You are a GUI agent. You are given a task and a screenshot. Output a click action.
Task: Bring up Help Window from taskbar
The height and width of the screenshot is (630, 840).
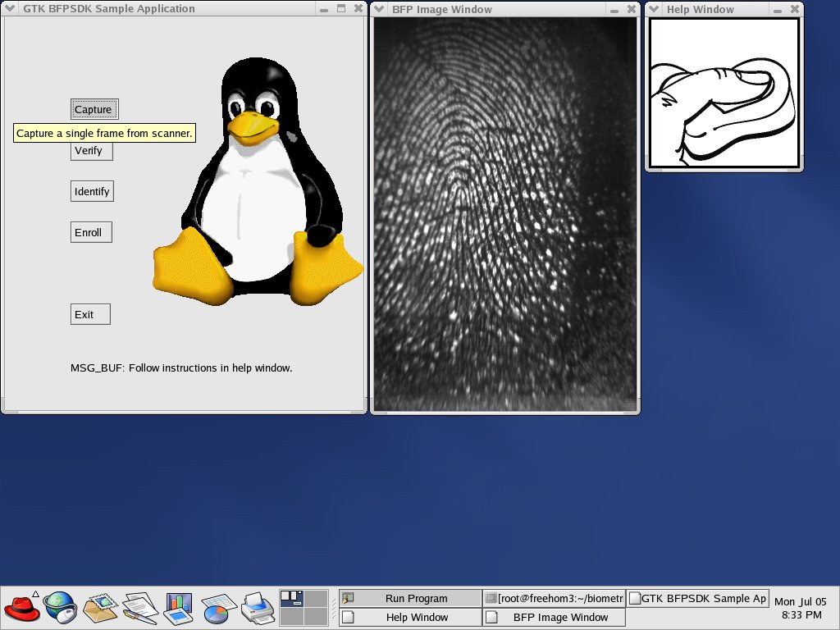point(410,617)
